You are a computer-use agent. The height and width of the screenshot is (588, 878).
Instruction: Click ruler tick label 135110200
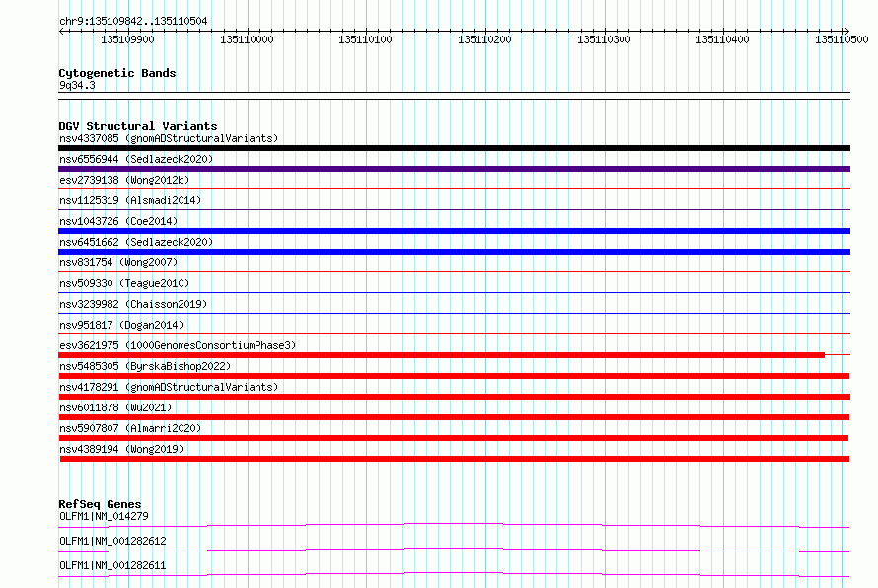pyautogui.click(x=485, y=39)
